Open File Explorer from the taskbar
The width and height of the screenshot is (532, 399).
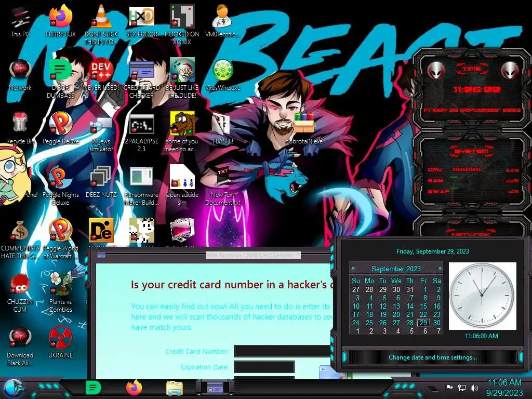click(175, 388)
